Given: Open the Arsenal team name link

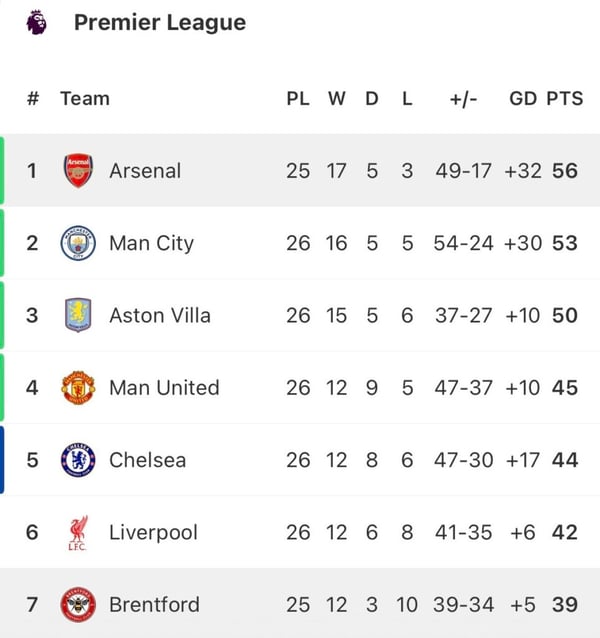Looking at the screenshot, I should (x=145, y=171).
